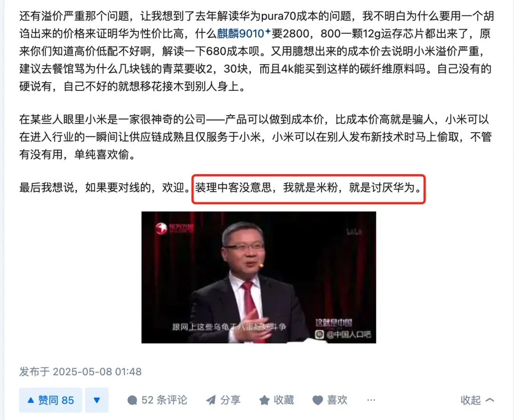Viewport: 514px width, 420px height.
Task: Click the downvote triangle button
Action: 97,400
